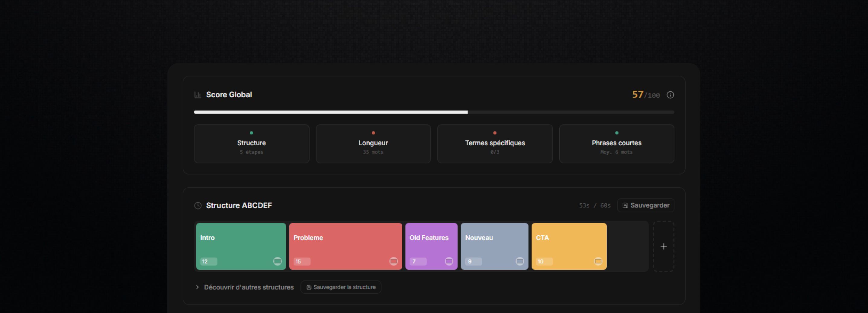Click the red status dot on the Longueur card
The image size is (868, 313).
[x=373, y=133]
